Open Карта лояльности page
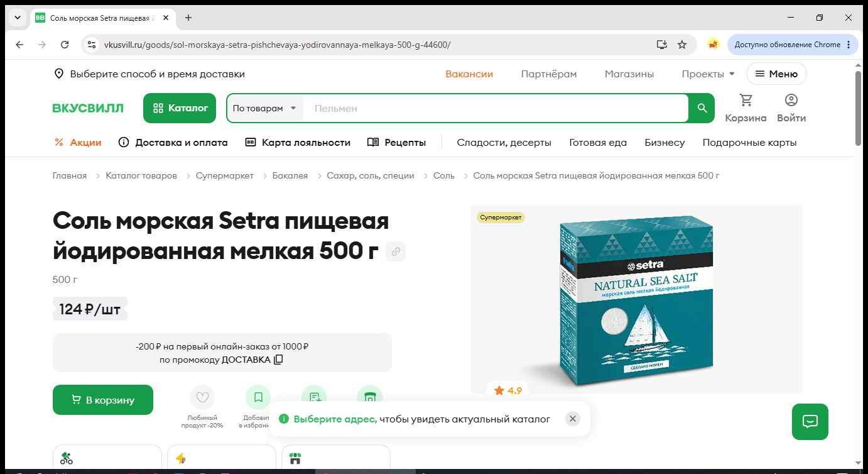 tap(298, 143)
